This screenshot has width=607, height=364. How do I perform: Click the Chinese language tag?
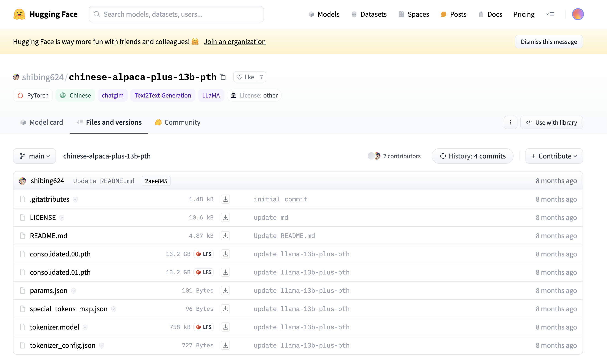75,95
